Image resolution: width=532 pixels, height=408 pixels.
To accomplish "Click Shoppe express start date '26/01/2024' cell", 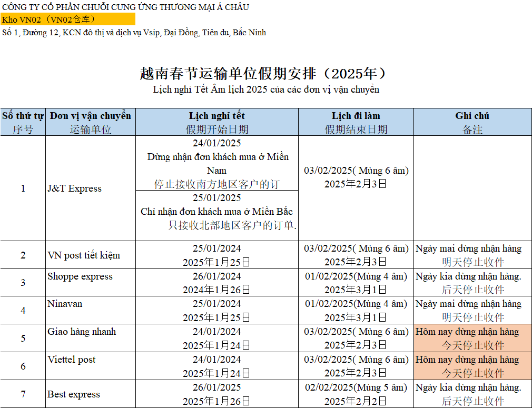I will 217,283.
